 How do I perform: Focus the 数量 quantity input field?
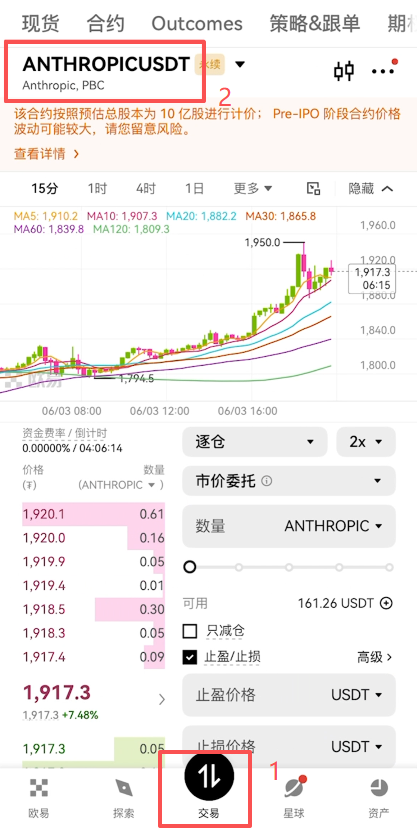coord(289,526)
